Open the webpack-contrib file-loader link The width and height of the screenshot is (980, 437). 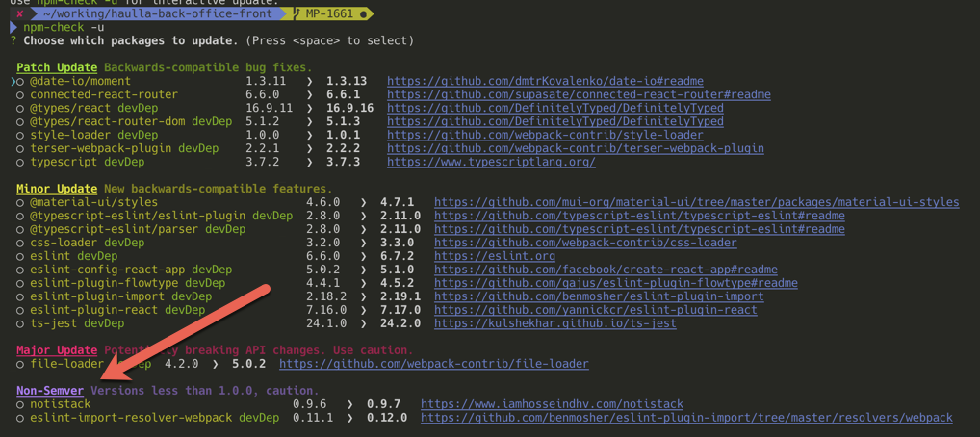[x=434, y=364]
